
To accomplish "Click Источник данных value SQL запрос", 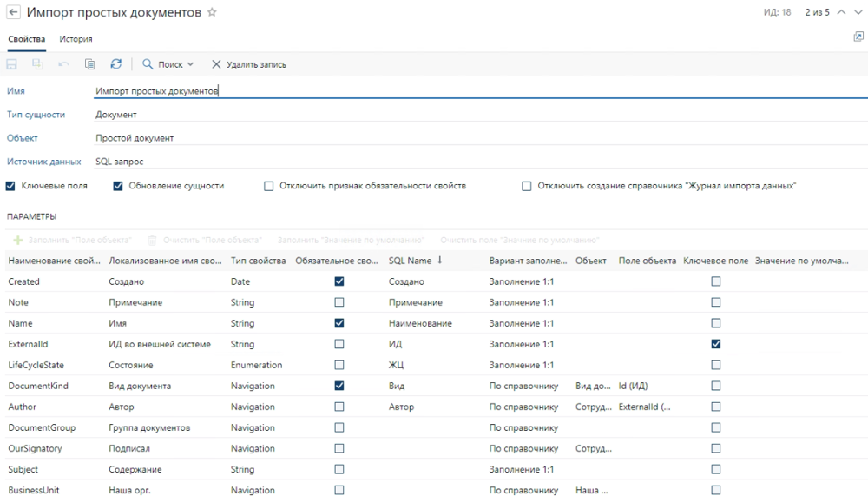I will point(119,161).
